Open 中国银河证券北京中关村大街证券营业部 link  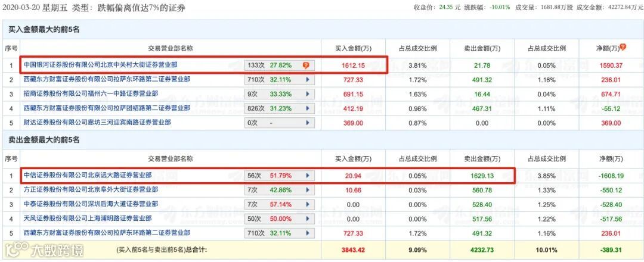point(101,65)
